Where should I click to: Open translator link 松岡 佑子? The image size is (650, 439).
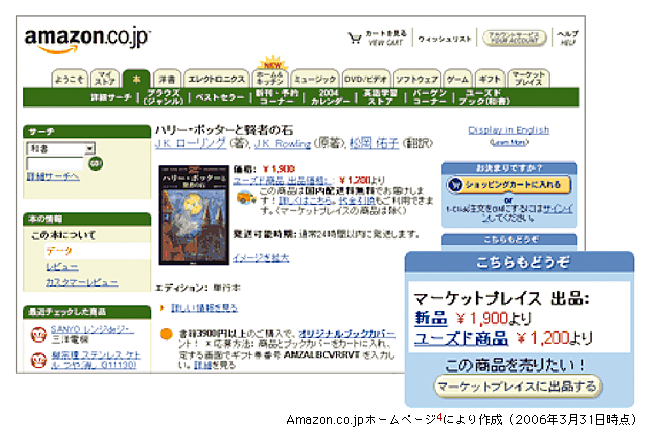[374, 143]
